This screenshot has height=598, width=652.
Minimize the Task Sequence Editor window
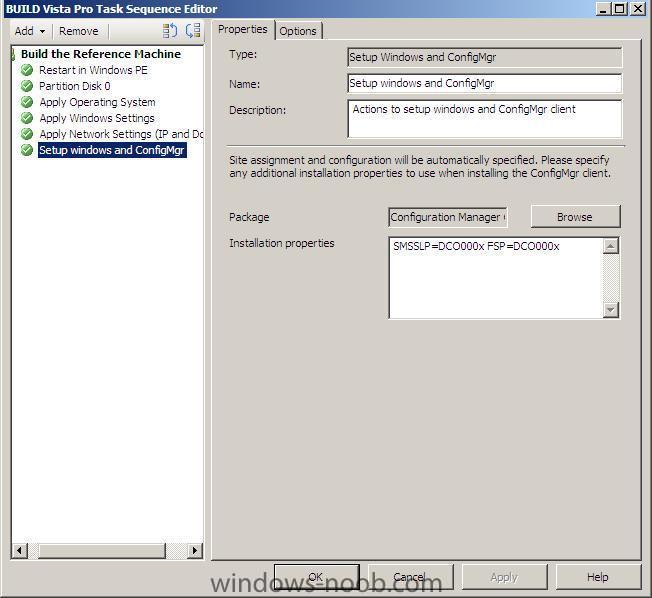603,9
